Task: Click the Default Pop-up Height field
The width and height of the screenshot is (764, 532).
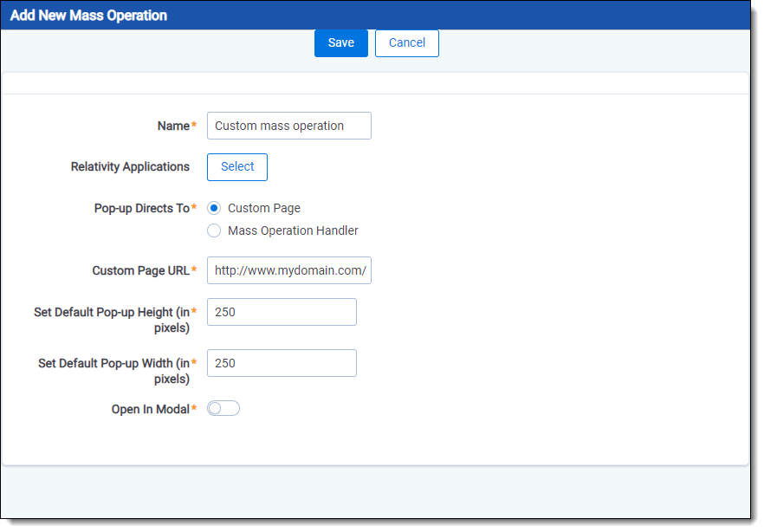Action: [x=281, y=312]
